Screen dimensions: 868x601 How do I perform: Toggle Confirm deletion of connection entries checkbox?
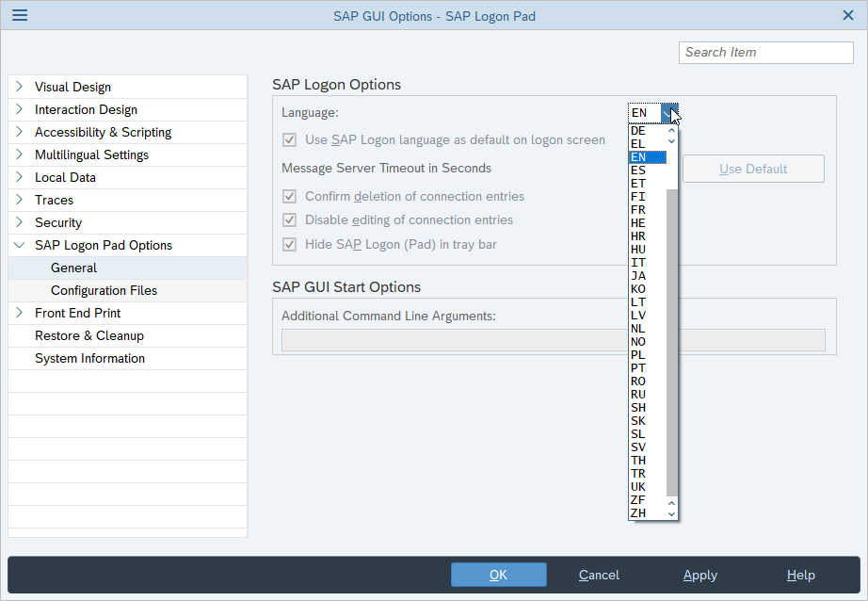point(290,197)
